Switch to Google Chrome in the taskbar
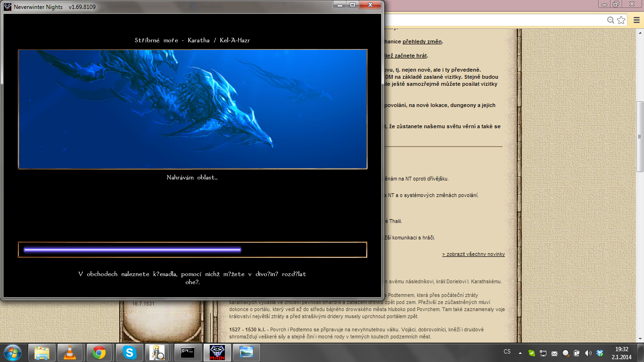644x362 pixels. click(99, 353)
